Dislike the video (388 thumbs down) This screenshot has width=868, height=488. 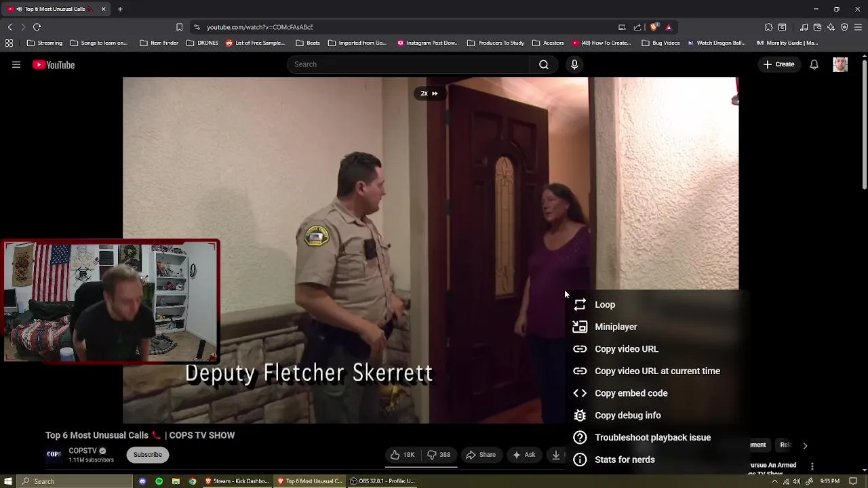pos(439,455)
